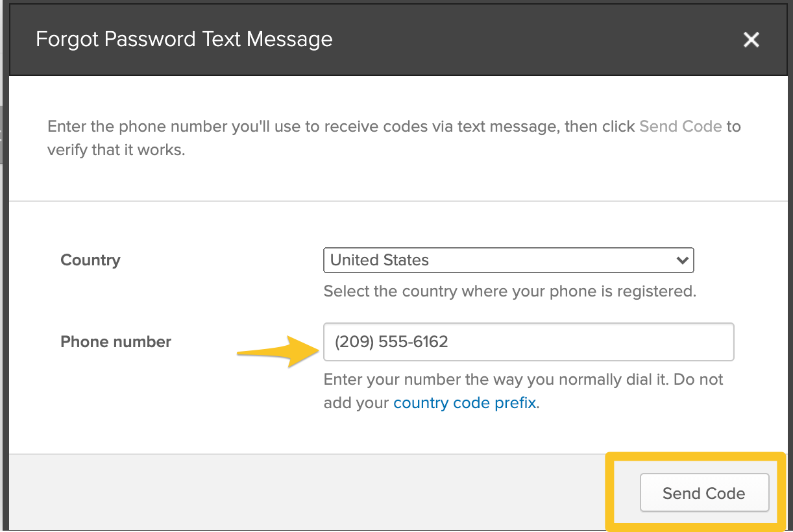Click 'Do not add your' helper text

pos(698,380)
